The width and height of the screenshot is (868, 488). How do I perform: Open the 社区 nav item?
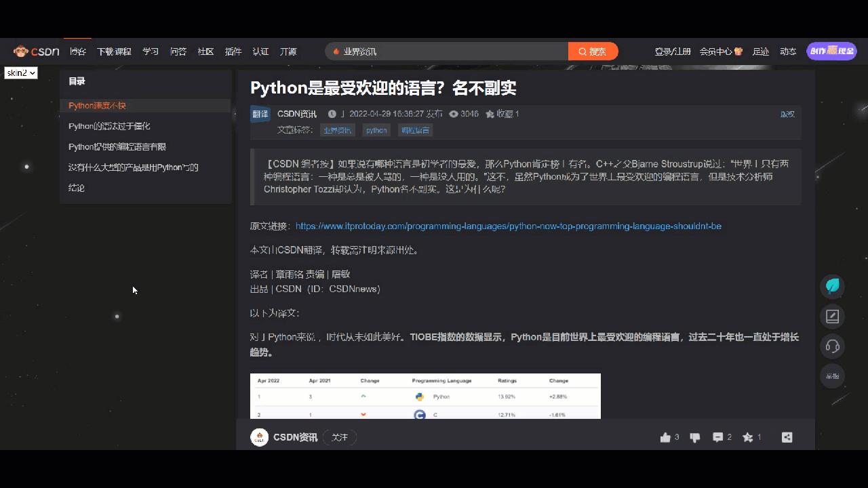[x=205, y=52]
